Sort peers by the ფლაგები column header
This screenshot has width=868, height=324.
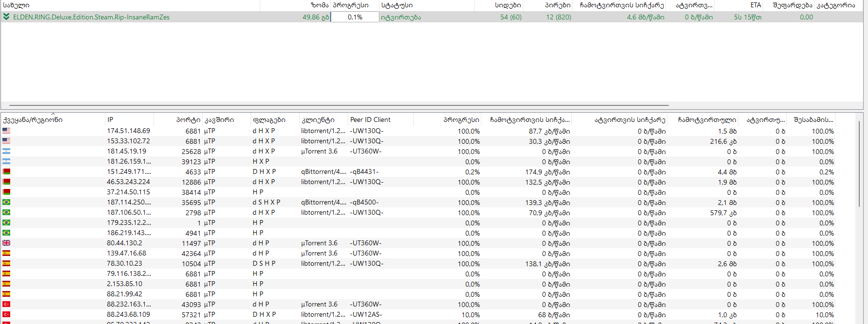[x=275, y=119]
